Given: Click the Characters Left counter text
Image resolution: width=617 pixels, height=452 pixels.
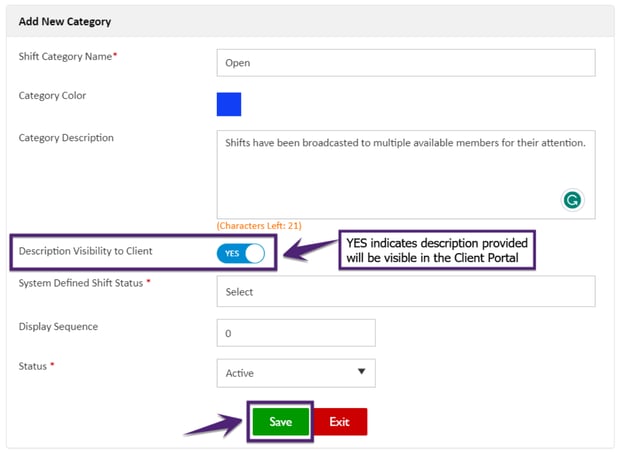Looking at the screenshot, I should [259, 226].
